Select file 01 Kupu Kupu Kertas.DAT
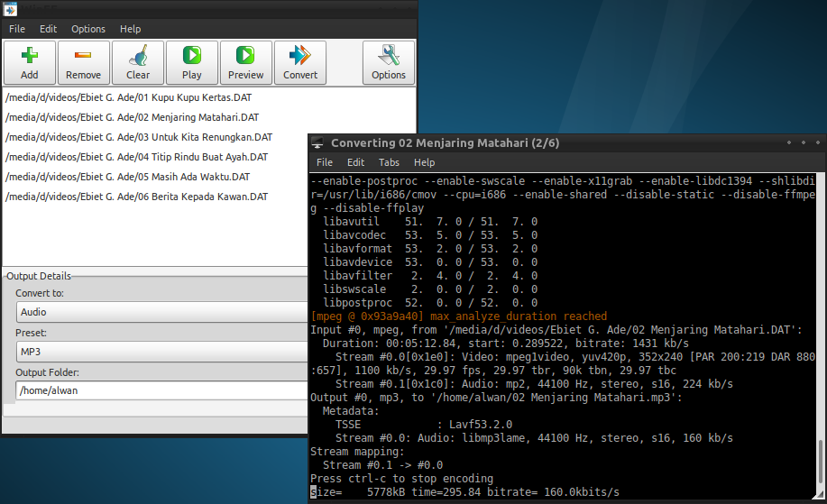The width and height of the screenshot is (827, 504). (x=129, y=97)
